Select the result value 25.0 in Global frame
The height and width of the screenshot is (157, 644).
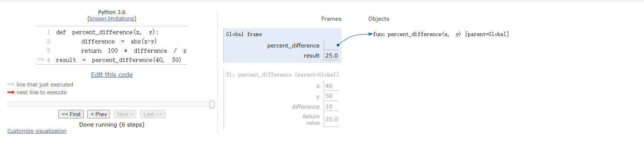coord(331,56)
